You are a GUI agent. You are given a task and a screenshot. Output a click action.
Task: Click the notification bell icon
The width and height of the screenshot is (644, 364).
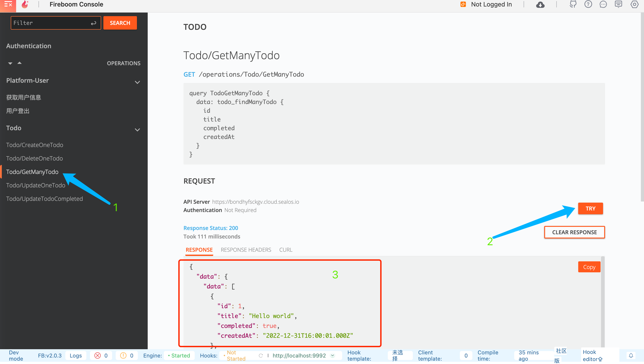coord(631,355)
